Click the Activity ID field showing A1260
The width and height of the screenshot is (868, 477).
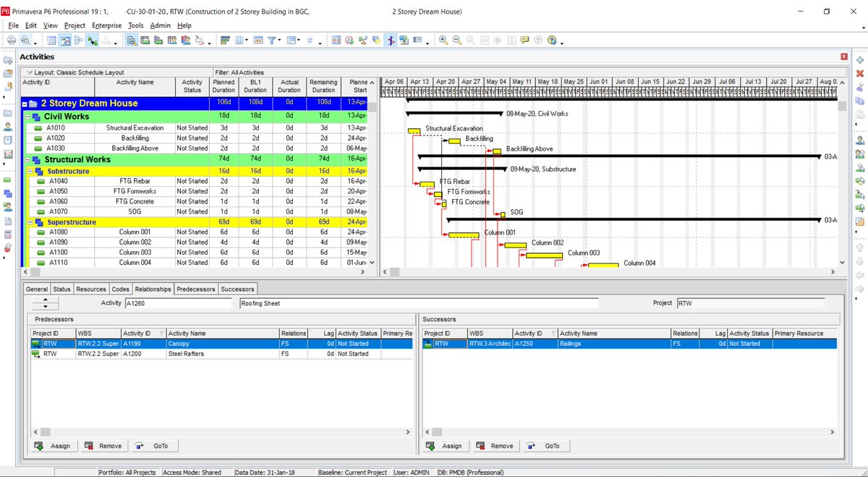pos(180,303)
